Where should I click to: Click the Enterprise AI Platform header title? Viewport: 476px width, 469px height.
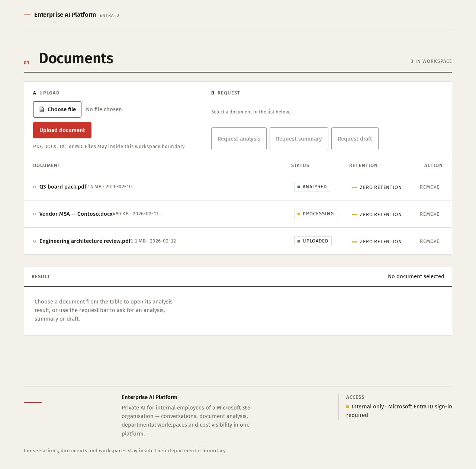(x=65, y=15)
